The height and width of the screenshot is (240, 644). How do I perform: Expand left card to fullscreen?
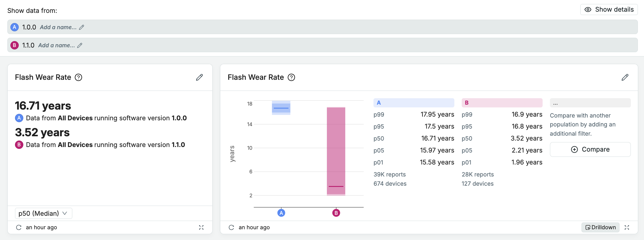pyautogui.click(x=201, y=227)
